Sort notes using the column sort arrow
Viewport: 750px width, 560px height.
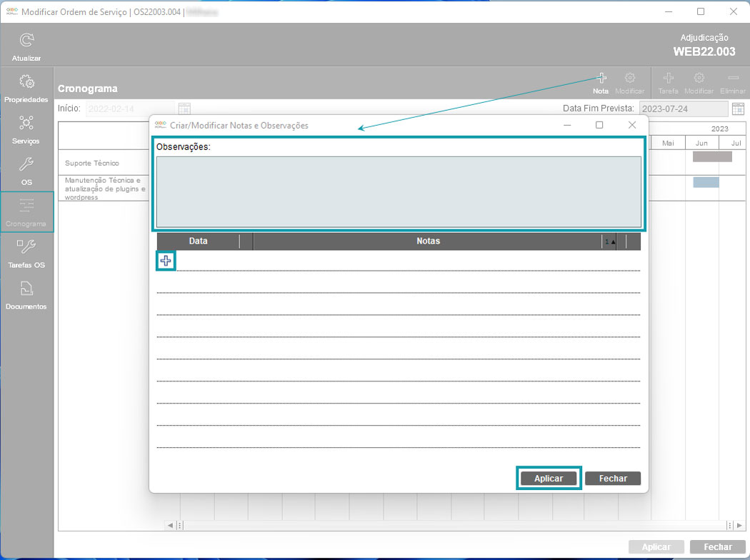(611, 241)
